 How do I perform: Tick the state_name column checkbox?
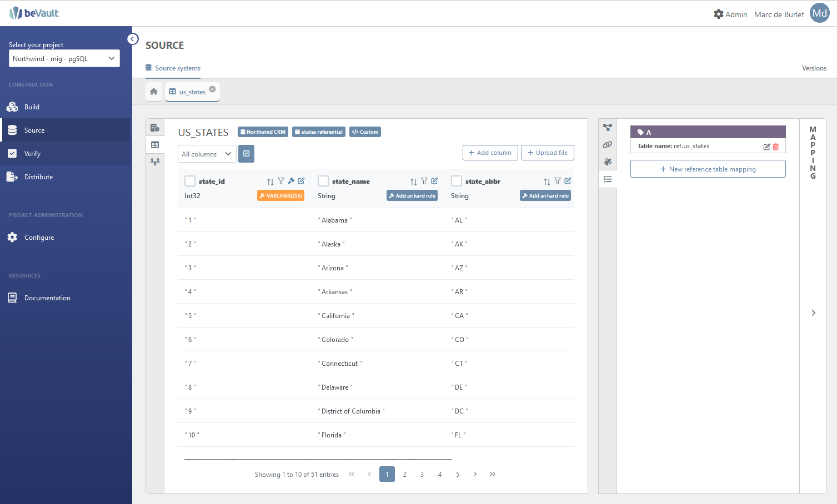(x=323, y=181)
